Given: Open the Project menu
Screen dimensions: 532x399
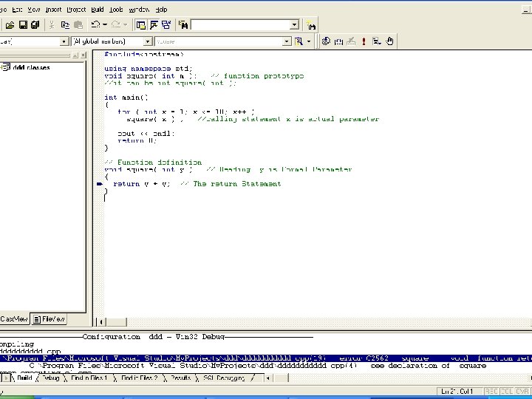Looking at the screenshot, I should [76, 10].
